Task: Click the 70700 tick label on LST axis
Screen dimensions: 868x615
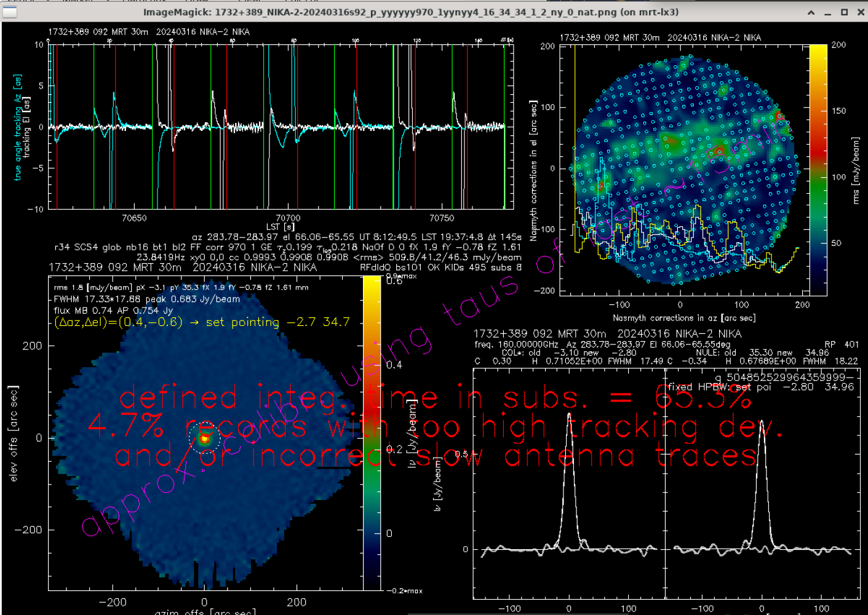Action: [288, 218]
